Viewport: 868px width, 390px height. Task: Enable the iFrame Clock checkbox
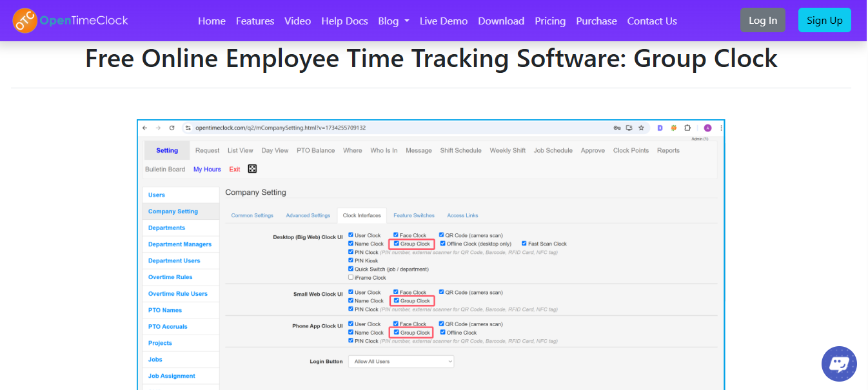[x=351, y=277]
